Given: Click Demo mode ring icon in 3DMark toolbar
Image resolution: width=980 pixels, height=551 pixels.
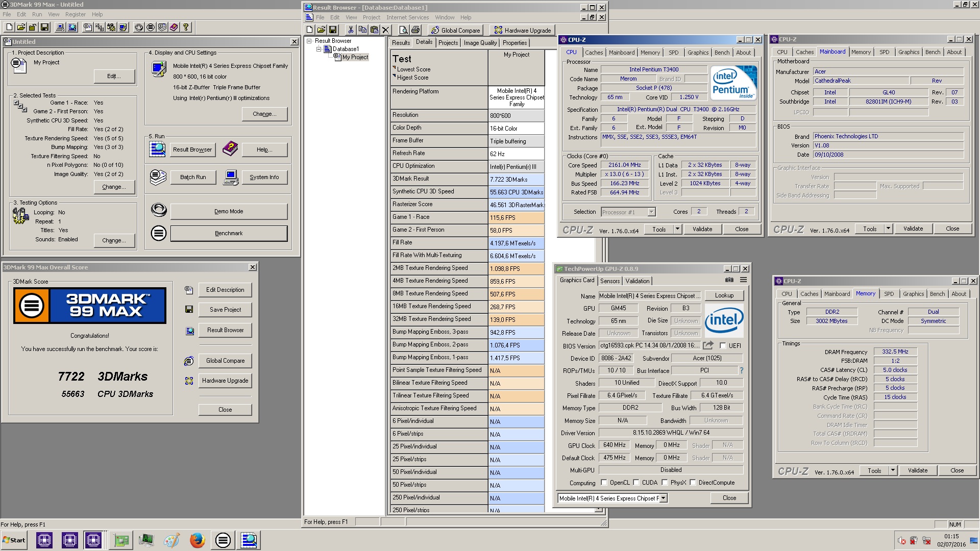Looking at the screenshot, I should point(139,28).
